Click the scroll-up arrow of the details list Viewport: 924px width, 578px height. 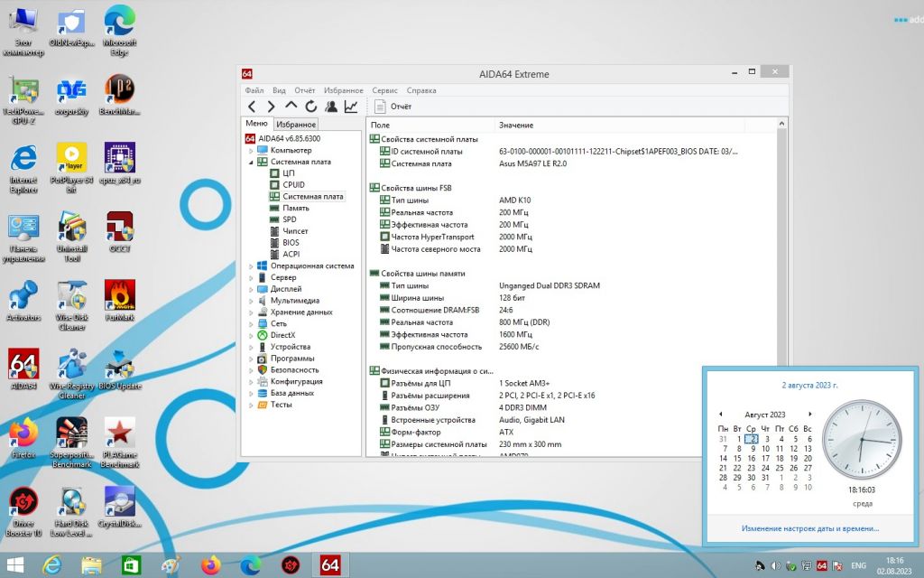click(x=782, y=124)
